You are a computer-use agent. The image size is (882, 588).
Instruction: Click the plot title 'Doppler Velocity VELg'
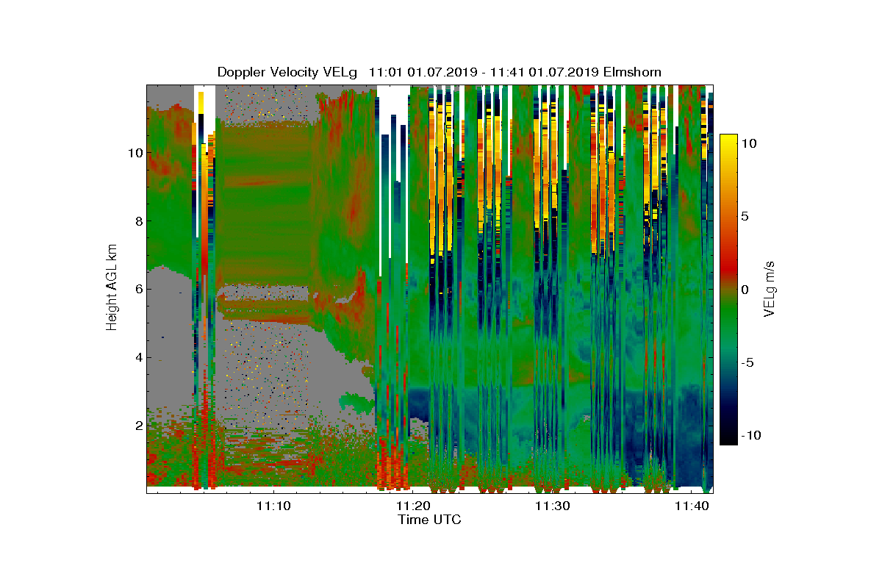tap(287, 72)
